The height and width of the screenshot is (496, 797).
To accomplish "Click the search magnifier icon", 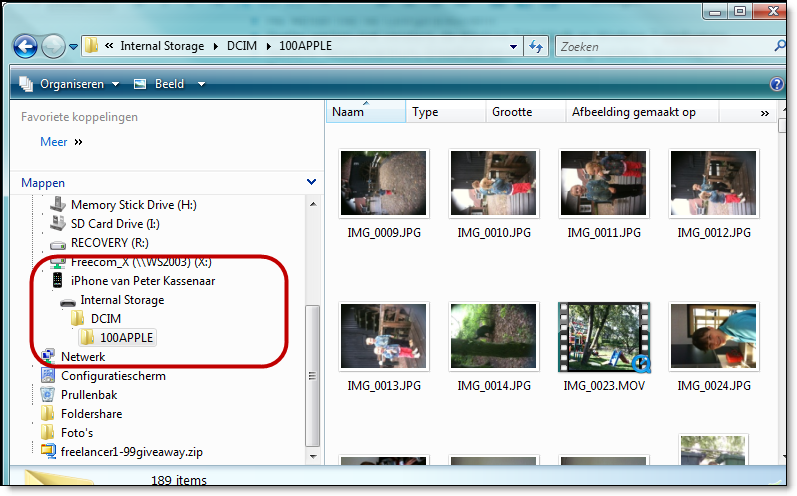I will pos(779,46).
